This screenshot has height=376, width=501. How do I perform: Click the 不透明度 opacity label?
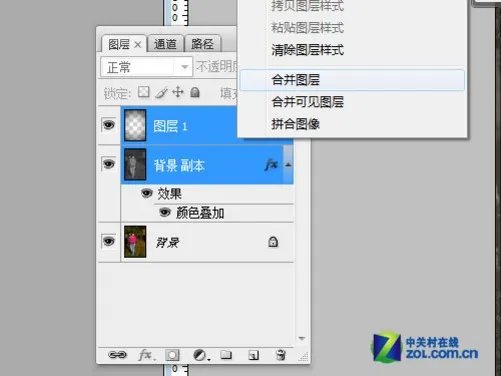[x=216, y=67]
